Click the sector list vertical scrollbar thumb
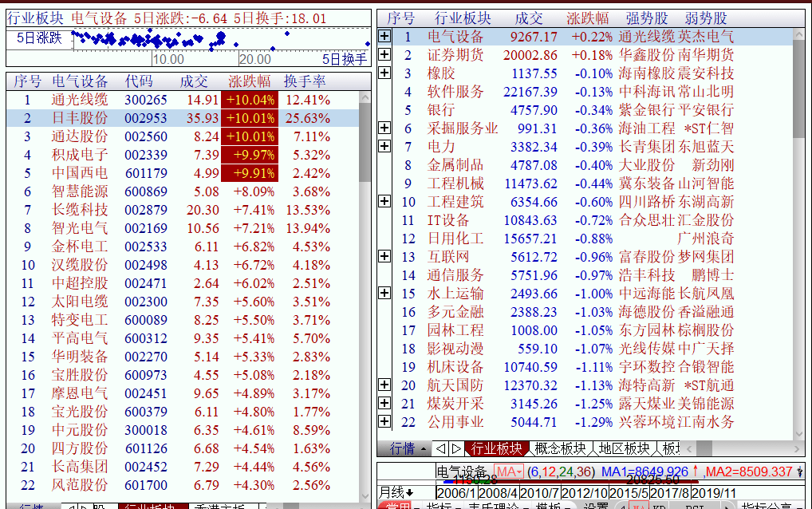This screenshot has width=812, height=509. point(799,89)
